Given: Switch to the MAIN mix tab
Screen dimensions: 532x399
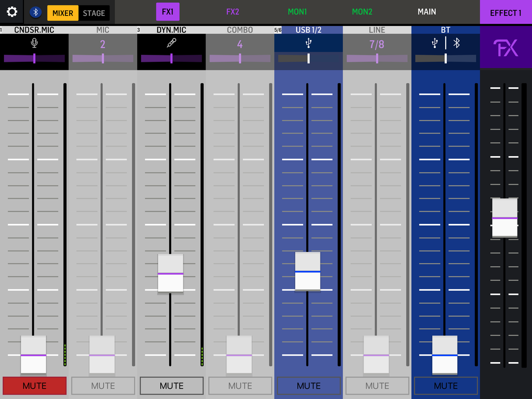Looking at the screenshot, I should pyautogui.click(x=427, y=12).
